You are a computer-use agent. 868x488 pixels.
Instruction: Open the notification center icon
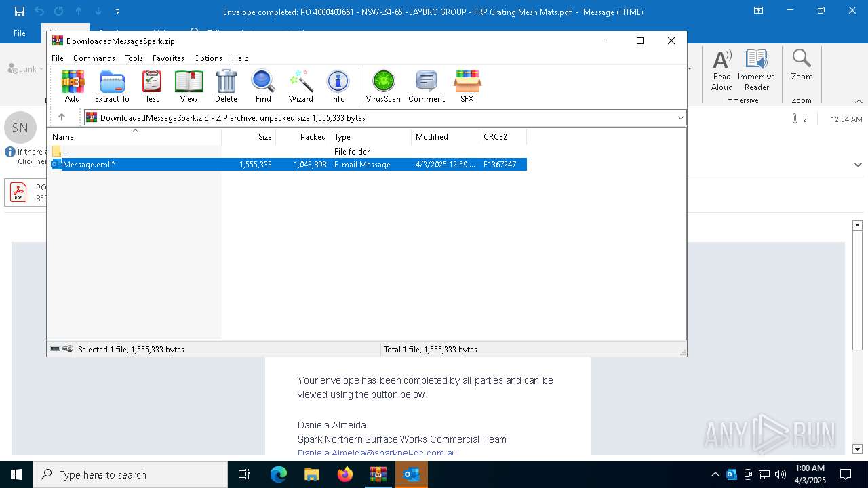click(846, 474)
